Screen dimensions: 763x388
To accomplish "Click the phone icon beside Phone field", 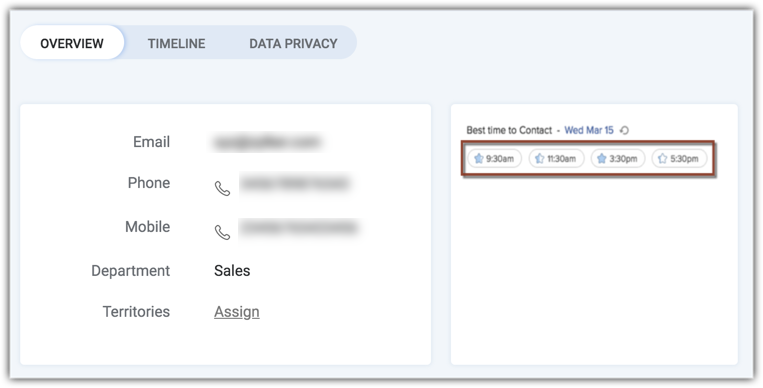I will tap(222, 189).
